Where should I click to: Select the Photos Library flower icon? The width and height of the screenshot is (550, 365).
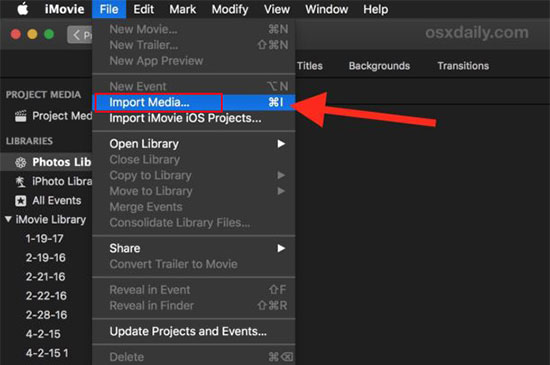(x=20, y=162)
